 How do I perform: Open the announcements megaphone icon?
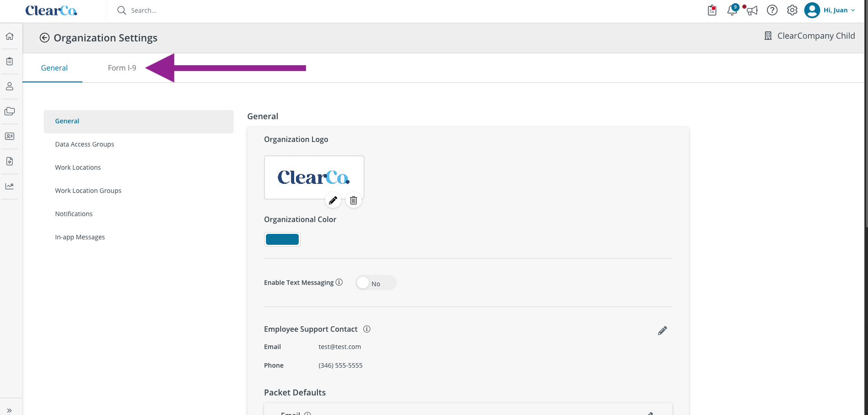[752, 10]
